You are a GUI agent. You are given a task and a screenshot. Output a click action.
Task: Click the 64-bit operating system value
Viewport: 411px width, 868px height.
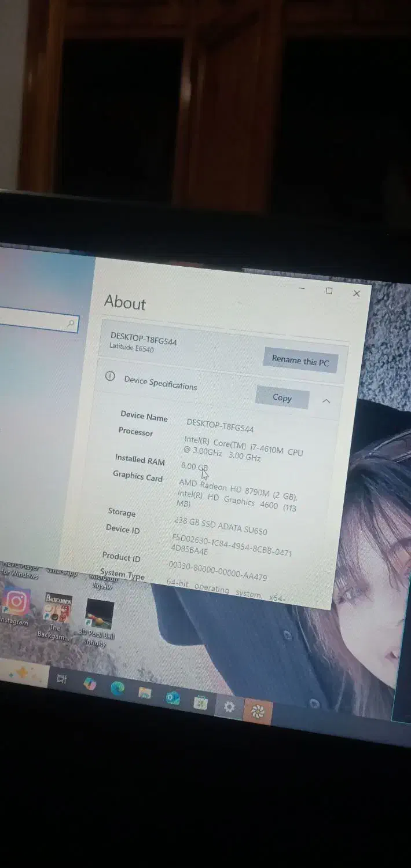pos(226,591)
